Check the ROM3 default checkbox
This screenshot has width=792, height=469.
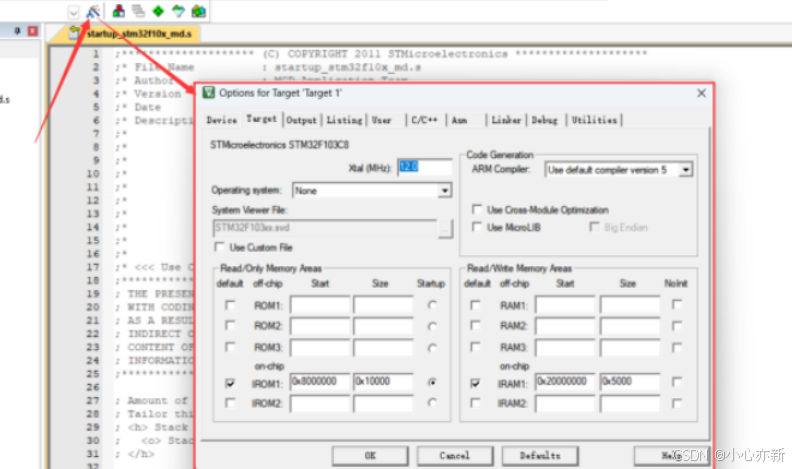pyautogui.click(x=230, y=347)
